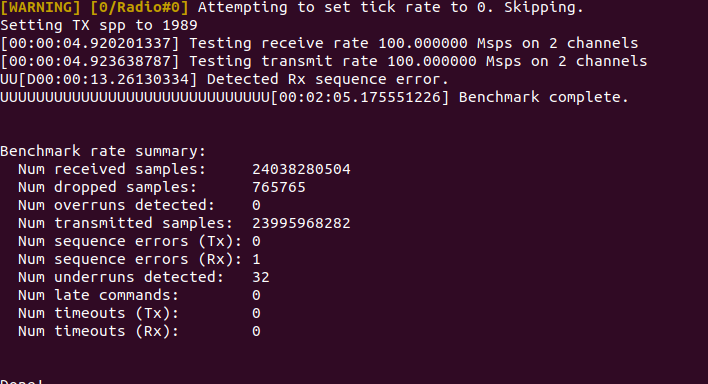This screenshot has width=708, height=384.
Task: Click 'Setting TX spp to 1989' line
Action: 99,25
